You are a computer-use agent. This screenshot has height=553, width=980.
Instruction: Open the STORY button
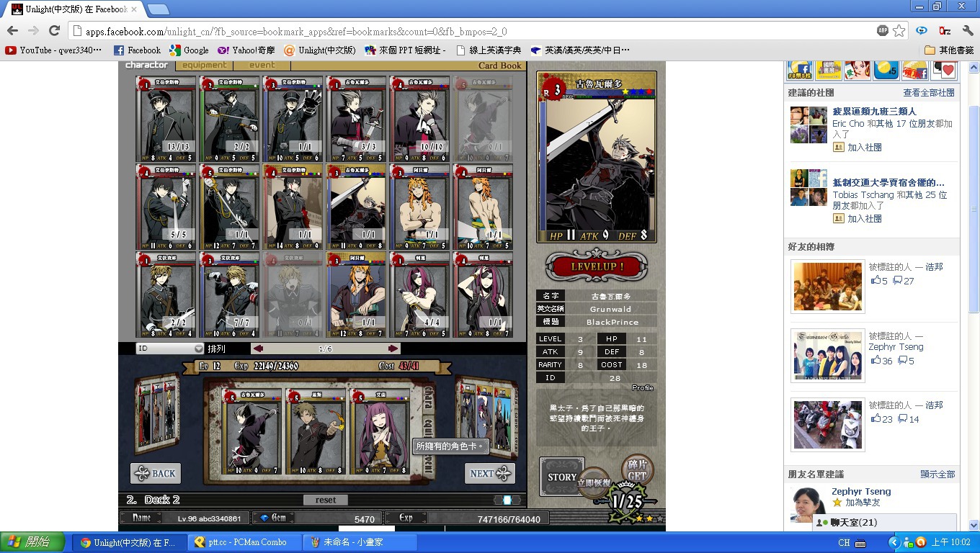click(x=561, y=477)
